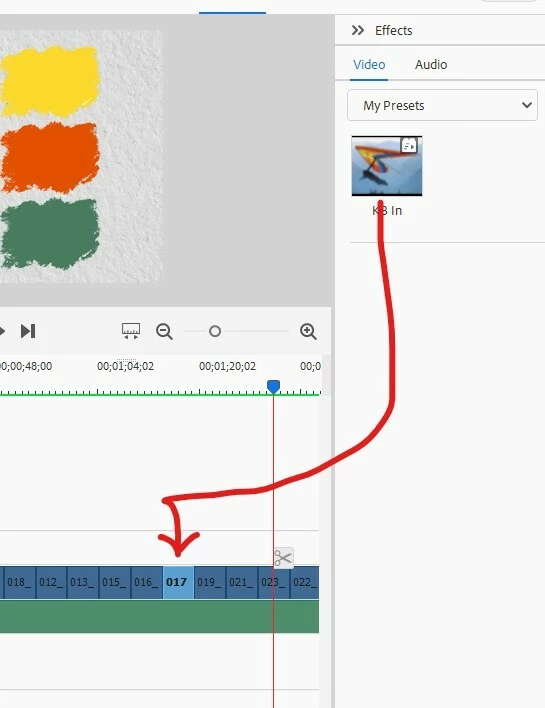This screenshot has width=545, height=708.
Task: Click the zoom in magnifier icon
Action: point(308,331)
